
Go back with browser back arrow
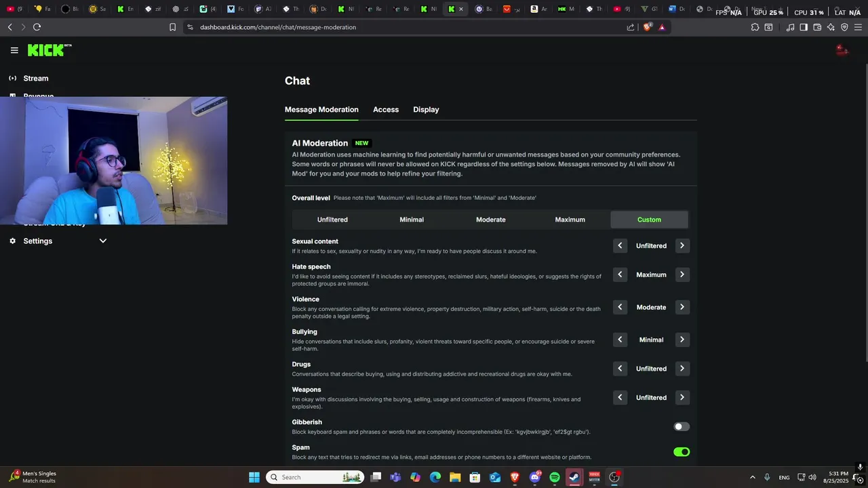9,27
